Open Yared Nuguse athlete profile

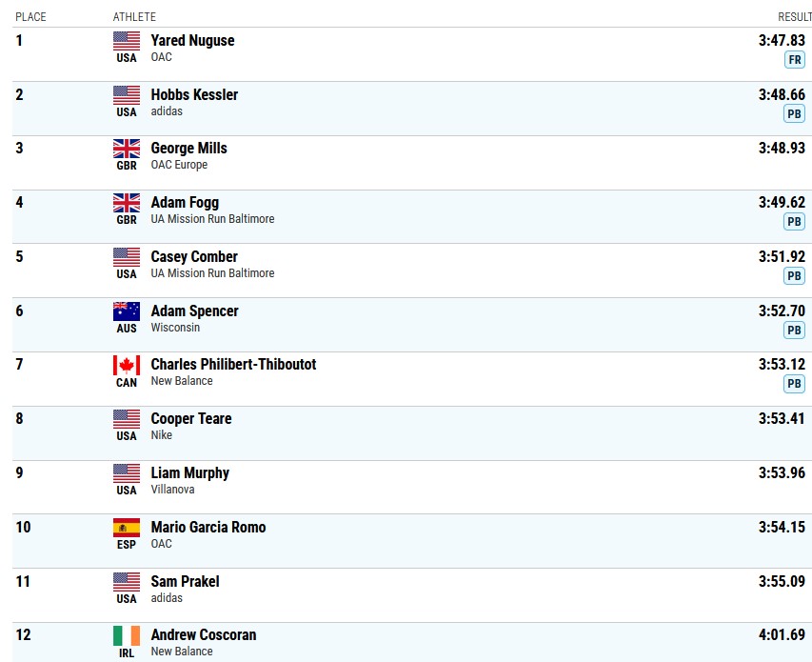[192, 40]
